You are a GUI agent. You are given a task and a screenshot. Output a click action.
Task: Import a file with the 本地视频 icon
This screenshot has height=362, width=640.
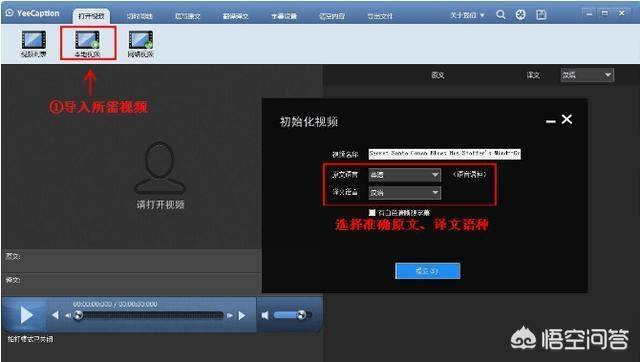click(x=87, y=43)
